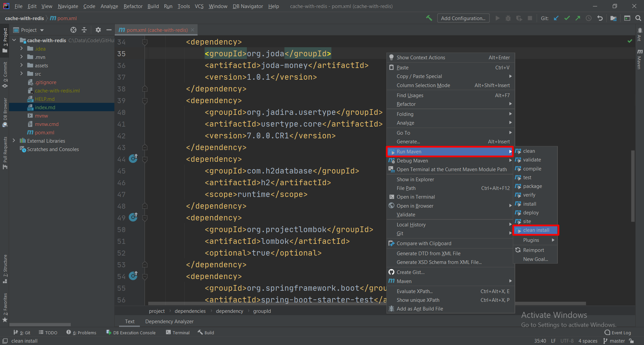Screen dimensions: 644x345
Task: Toggle the Favorites tool window stripe
Action: coord(5,307)
